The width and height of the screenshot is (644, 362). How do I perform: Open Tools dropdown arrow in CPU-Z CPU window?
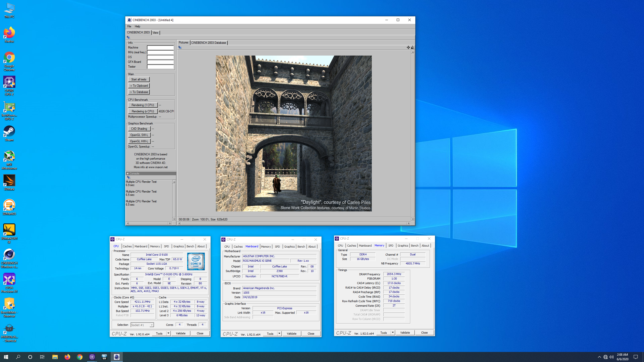tap(168, 333)
